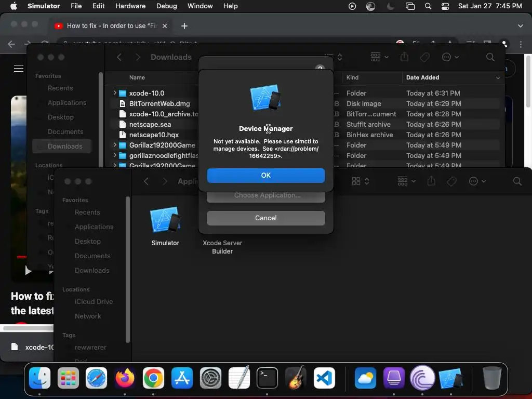The height and width of the screenshot is (399, 532).
Task: Sort by Date Added column
Action: pos(422,77)
